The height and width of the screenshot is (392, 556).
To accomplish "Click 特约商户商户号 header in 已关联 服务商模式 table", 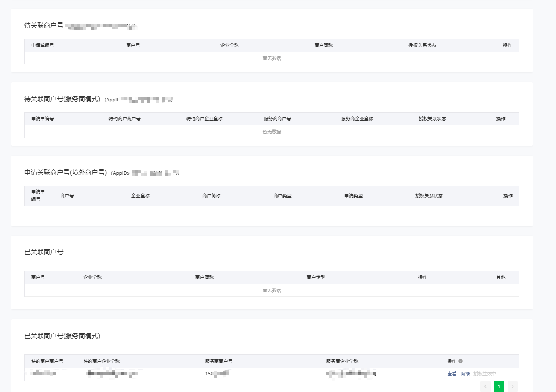I will pyautogui.click(x=47, y=361).
